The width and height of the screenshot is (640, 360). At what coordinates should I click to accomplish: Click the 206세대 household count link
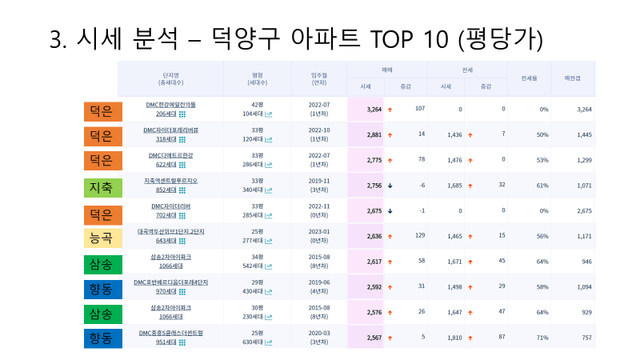(166, 114)
